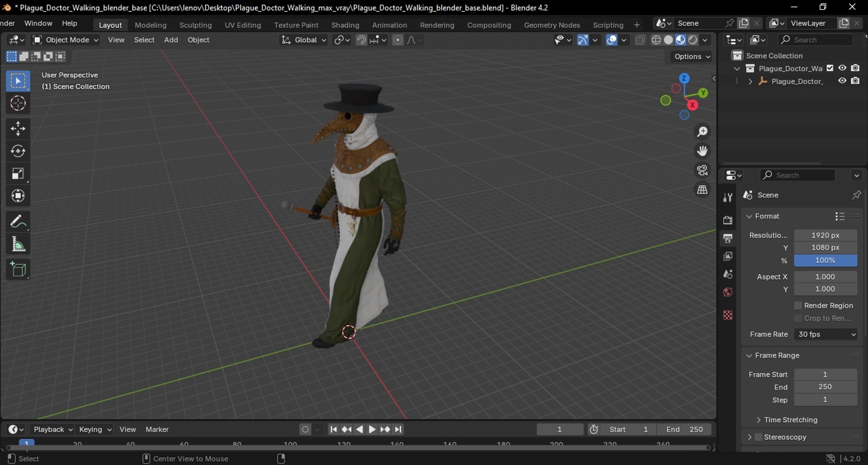Toggle the camera view icon
This screenshot has height=465, width=868.
click(x=702, y=171)
